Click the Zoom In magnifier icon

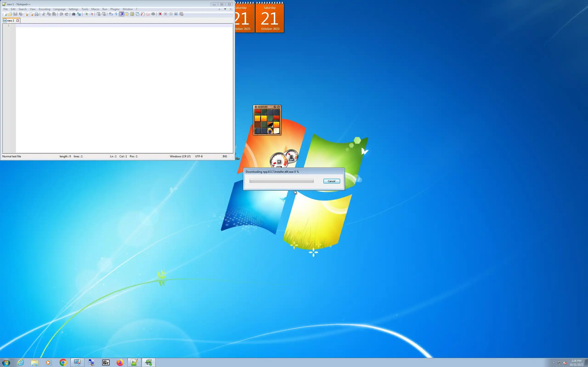pyautogui.click(x=86, y=14)
